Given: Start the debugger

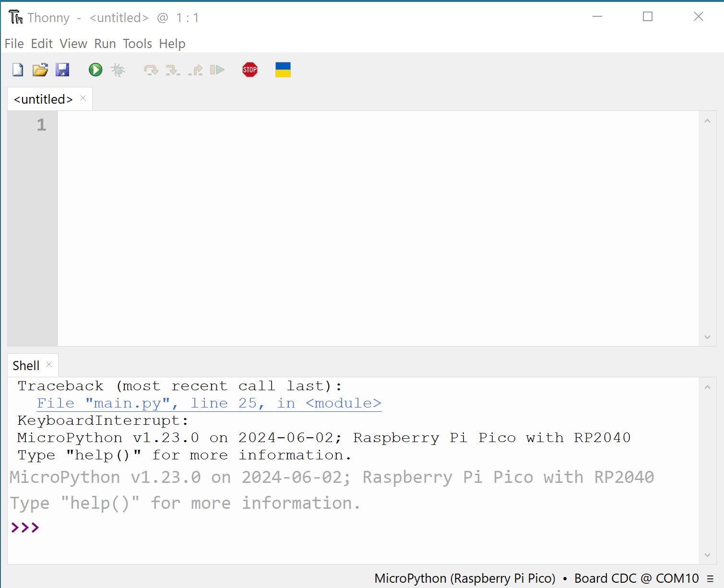Looking at the screenshot, I should [118, 70].
